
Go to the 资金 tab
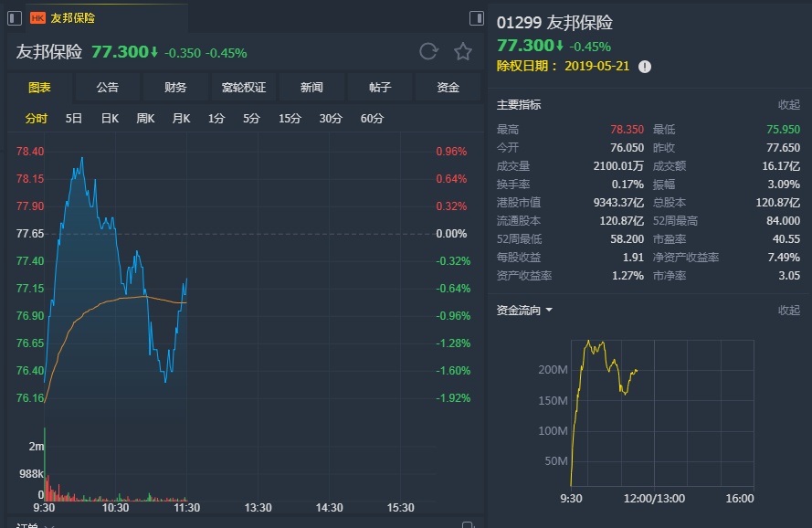[x=448, y=88]
